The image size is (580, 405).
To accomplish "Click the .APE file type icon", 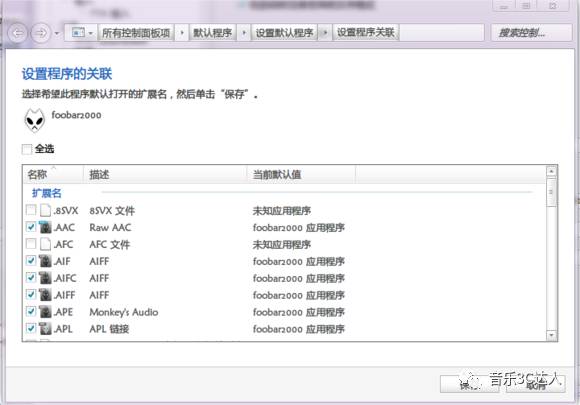I will click(x=45, y=312).
